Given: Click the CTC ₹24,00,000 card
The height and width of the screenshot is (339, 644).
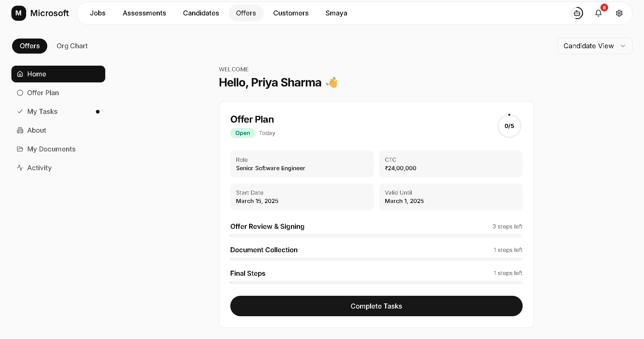Looking at the screenshot, I should pyautogui.click(x=451, y=164).
